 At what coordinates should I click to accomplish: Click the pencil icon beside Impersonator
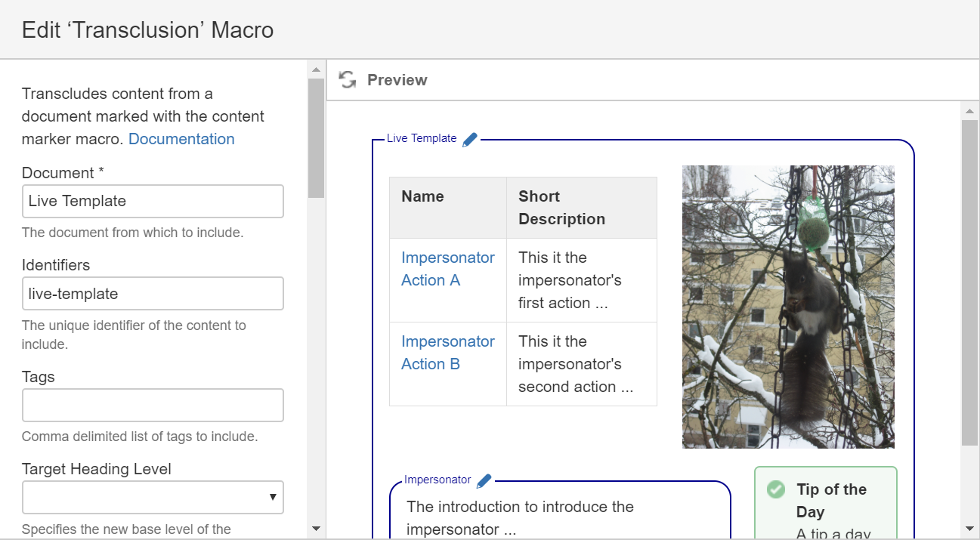(484, 480)
